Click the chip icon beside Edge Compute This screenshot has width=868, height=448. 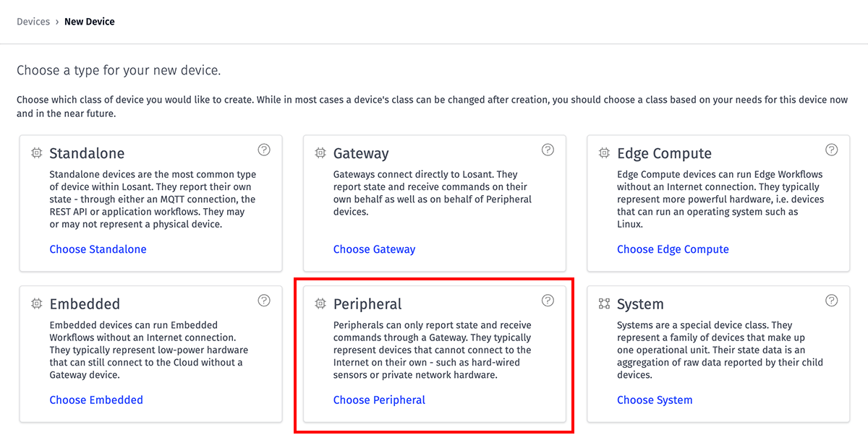[x=604, y=153]
